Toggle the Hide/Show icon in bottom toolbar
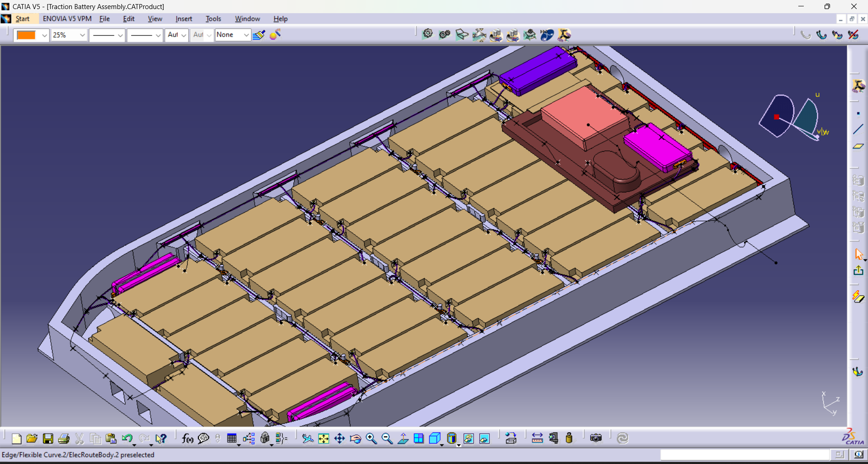This screenshot has height=464, width=868. pyautogui.click(x=468, y=438)
